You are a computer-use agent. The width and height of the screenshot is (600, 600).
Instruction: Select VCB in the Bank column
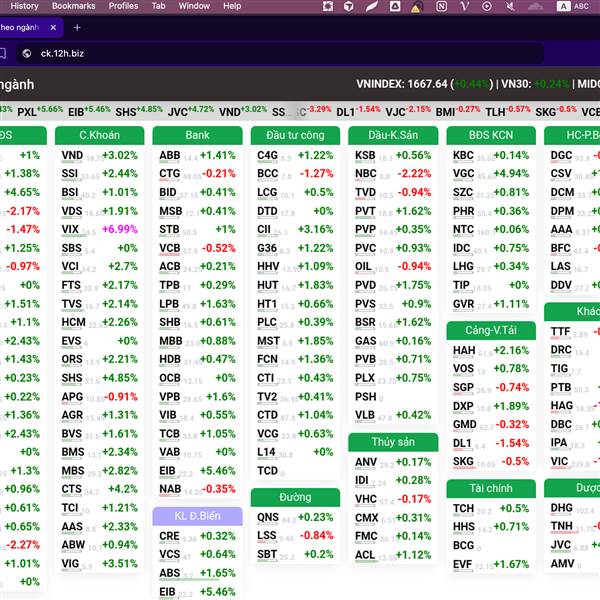[197, 248]
